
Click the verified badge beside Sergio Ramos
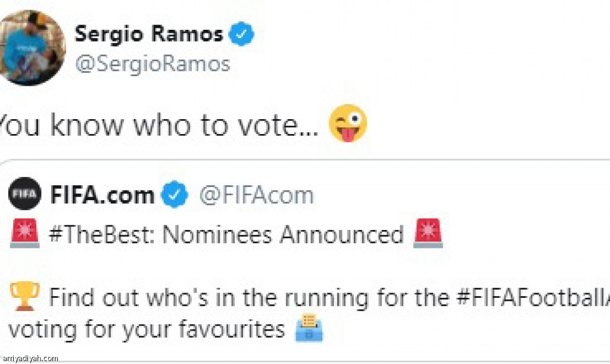click(x=242, y=35)
